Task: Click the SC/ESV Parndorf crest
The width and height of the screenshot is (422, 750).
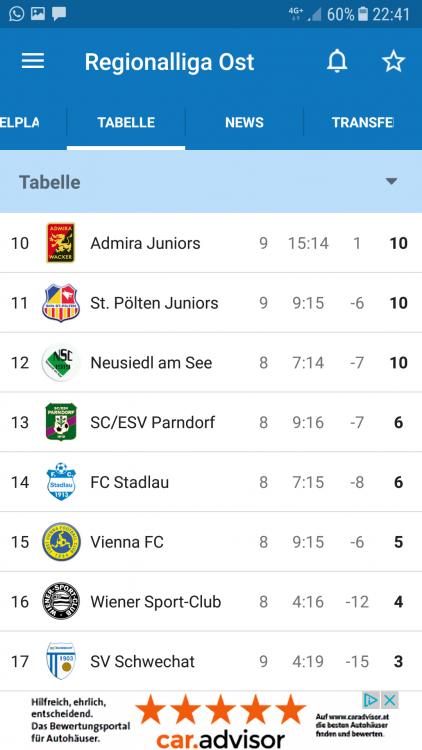Action: [x=61, y=422]
